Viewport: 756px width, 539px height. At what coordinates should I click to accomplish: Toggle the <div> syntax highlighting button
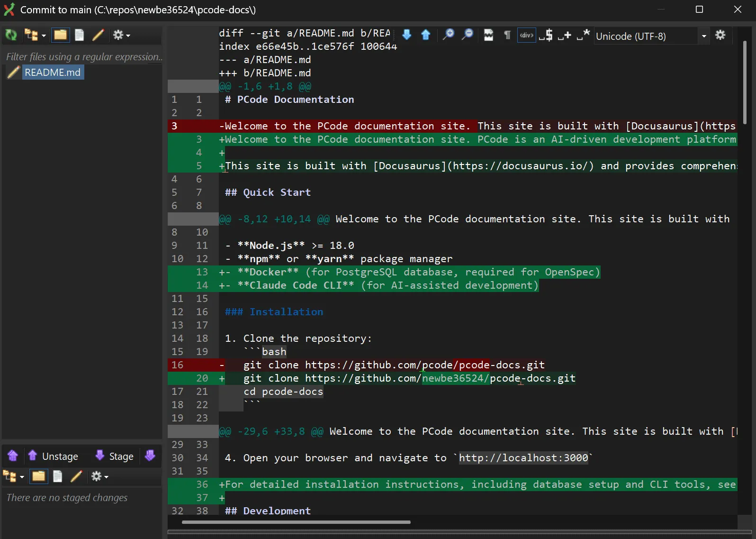point(526,35)
